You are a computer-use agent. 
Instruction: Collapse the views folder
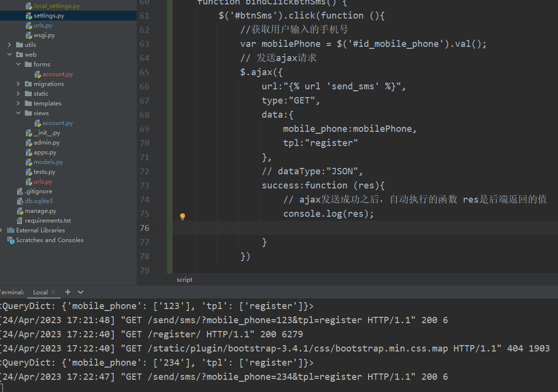click(19, 113)
